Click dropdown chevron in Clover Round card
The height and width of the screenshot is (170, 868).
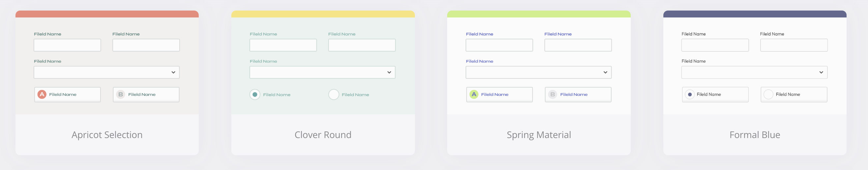(389, 72)
